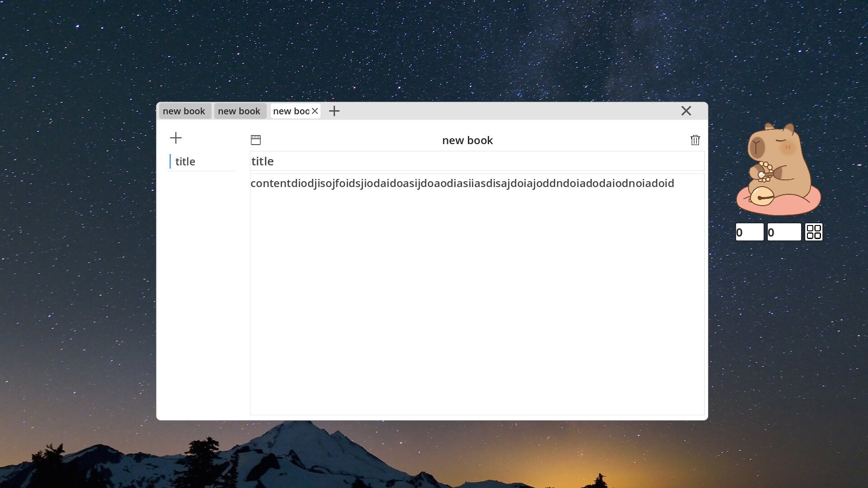Click the second counter box showing 0
This screenshot has height=488, width=868.
(783, 232)
